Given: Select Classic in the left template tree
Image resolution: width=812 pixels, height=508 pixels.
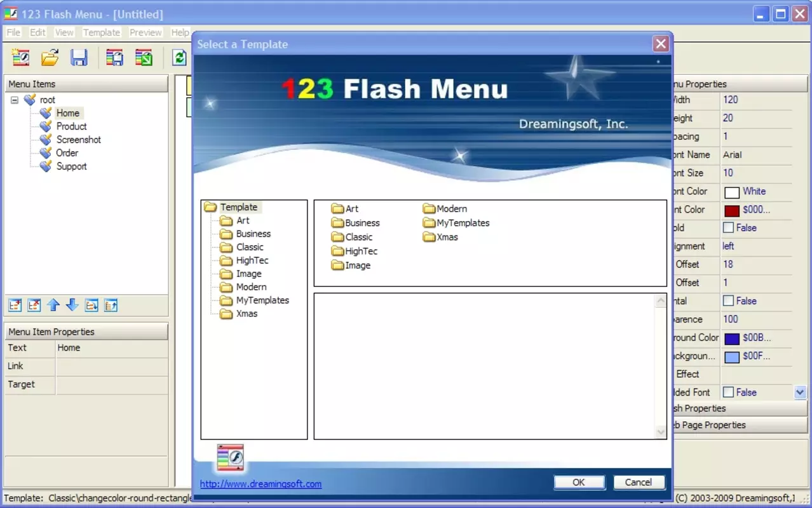Looking at the screenshot, I should [x=250, y=247].
